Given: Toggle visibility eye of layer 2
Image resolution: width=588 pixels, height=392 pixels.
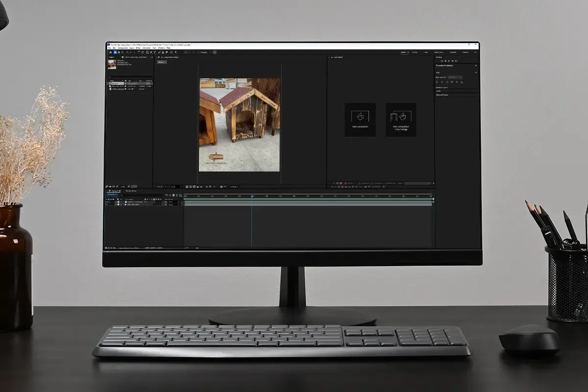Looking at the screenshot, I should pyautogui.click(x=107, y=204).
